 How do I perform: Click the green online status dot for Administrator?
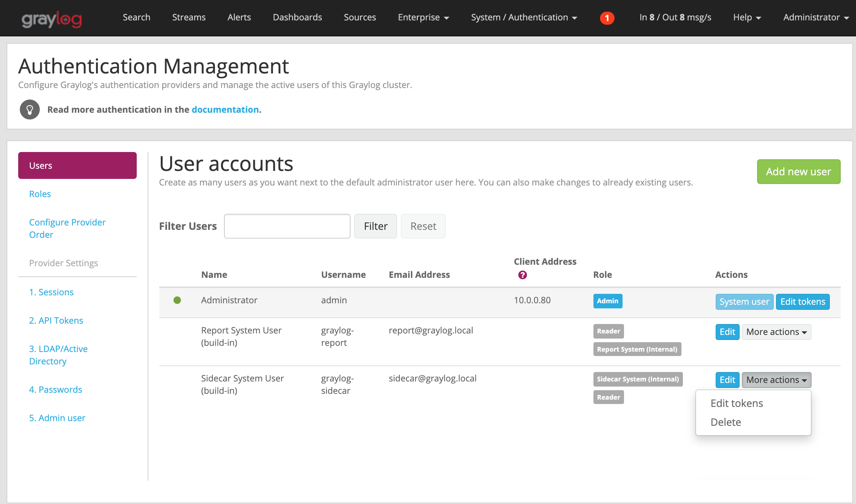pyautogui.click(x=177, y=300)
